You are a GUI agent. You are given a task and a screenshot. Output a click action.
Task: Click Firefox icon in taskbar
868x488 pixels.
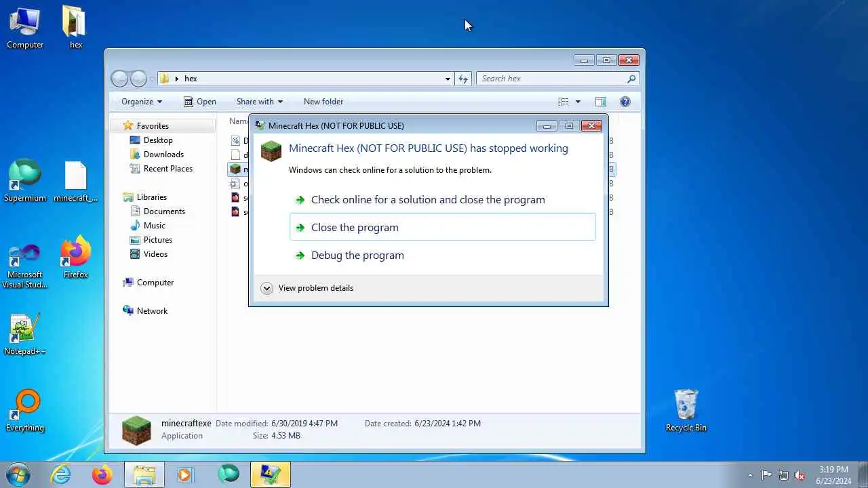point(102,474)
